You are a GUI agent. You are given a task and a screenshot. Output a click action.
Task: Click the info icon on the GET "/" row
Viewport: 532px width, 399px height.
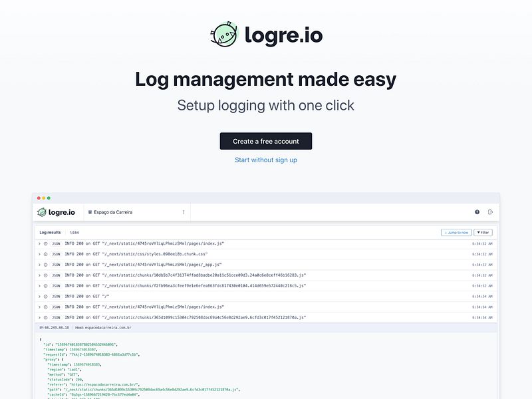point(45,297)
